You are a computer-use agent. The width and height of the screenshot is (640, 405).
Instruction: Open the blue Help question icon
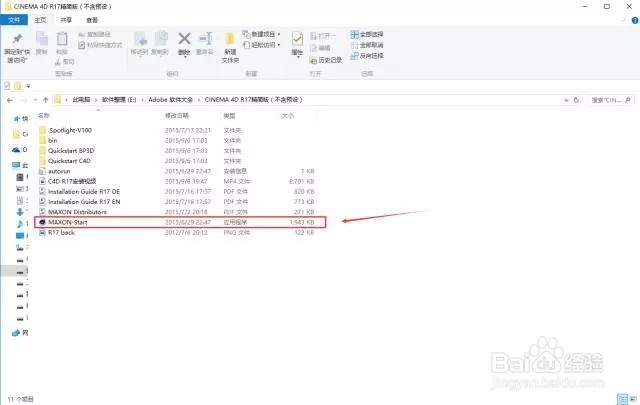click(x=635, y=20)
